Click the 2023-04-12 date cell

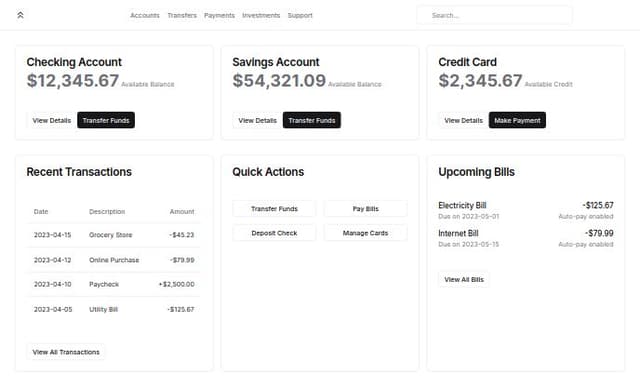pyautogui.click(x=52, y=260)
